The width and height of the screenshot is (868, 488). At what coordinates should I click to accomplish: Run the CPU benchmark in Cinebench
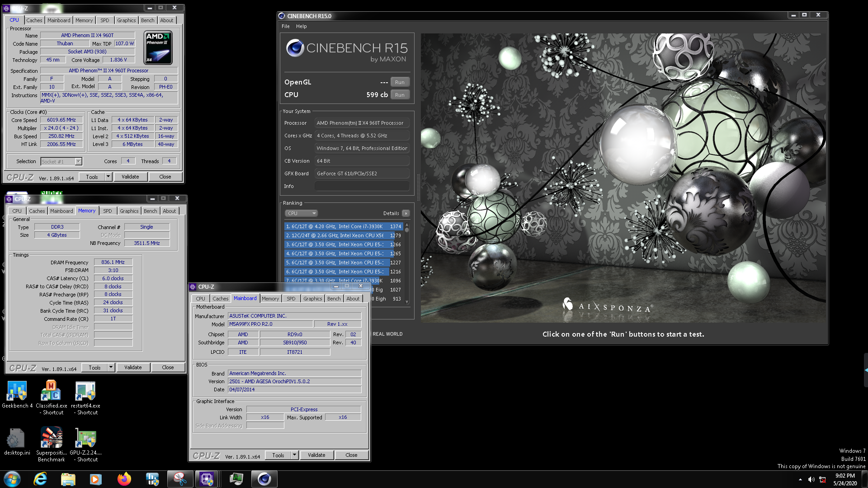pos(400,95)
